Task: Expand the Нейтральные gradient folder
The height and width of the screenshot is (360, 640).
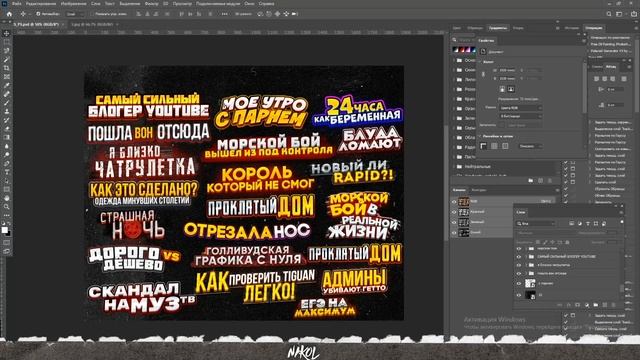Action: coord(454,167)
